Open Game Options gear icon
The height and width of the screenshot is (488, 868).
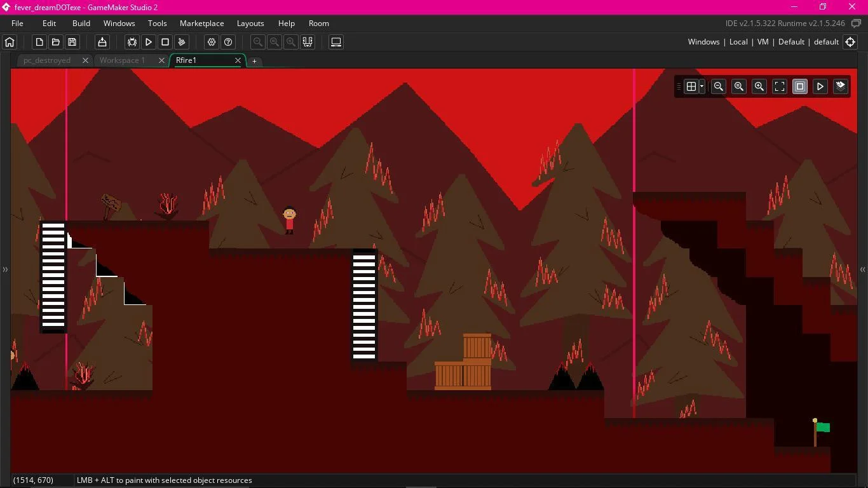click(212, 42)
